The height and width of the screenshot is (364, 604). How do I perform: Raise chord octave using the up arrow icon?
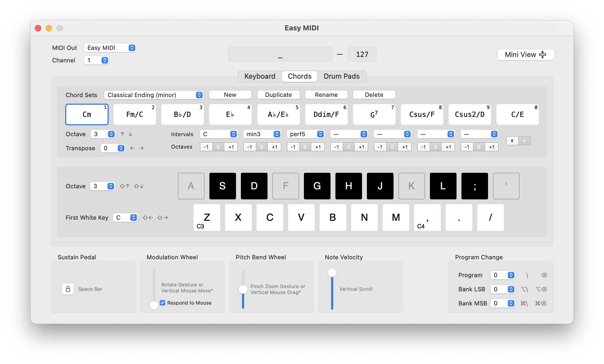coord(122,134)
